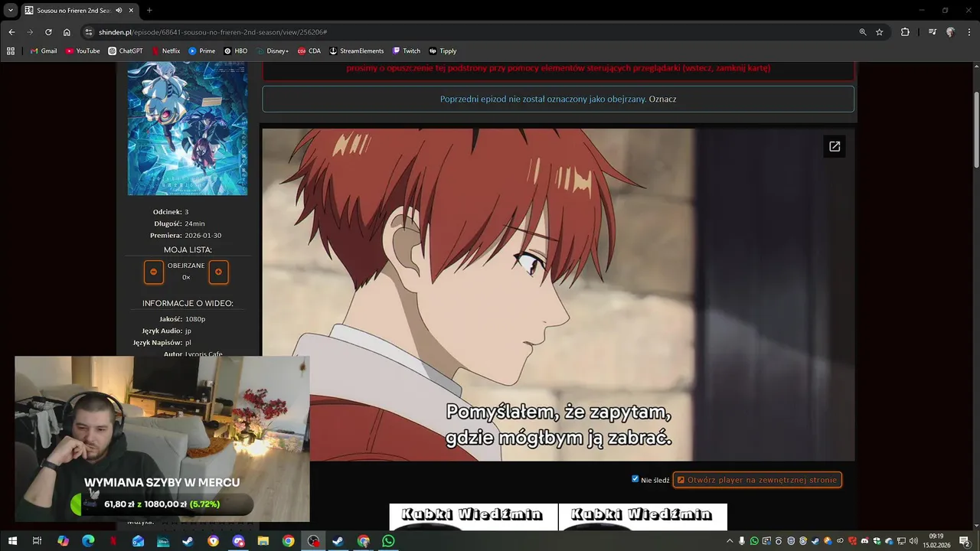Open the Tipply bookmark
This screenshot has width=980, height=551.
(x=443, y=51)
